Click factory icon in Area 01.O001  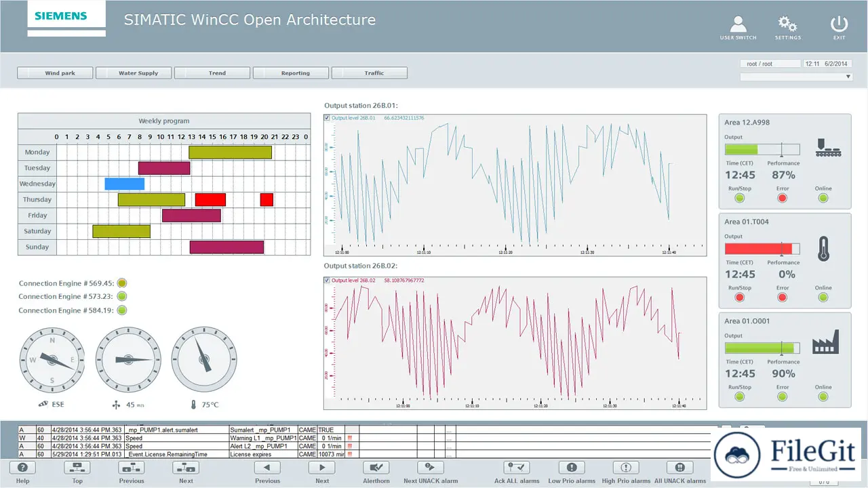(826, 343)
